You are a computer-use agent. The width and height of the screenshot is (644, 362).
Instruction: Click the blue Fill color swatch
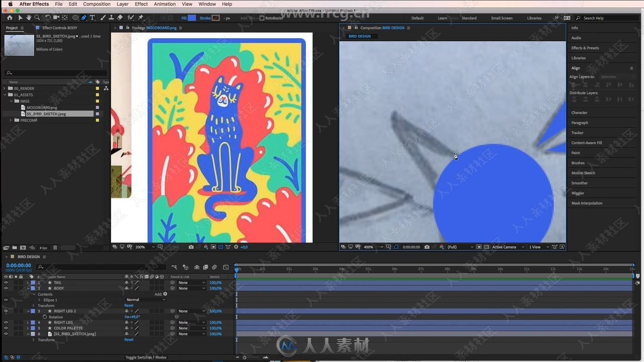(192, 18)
